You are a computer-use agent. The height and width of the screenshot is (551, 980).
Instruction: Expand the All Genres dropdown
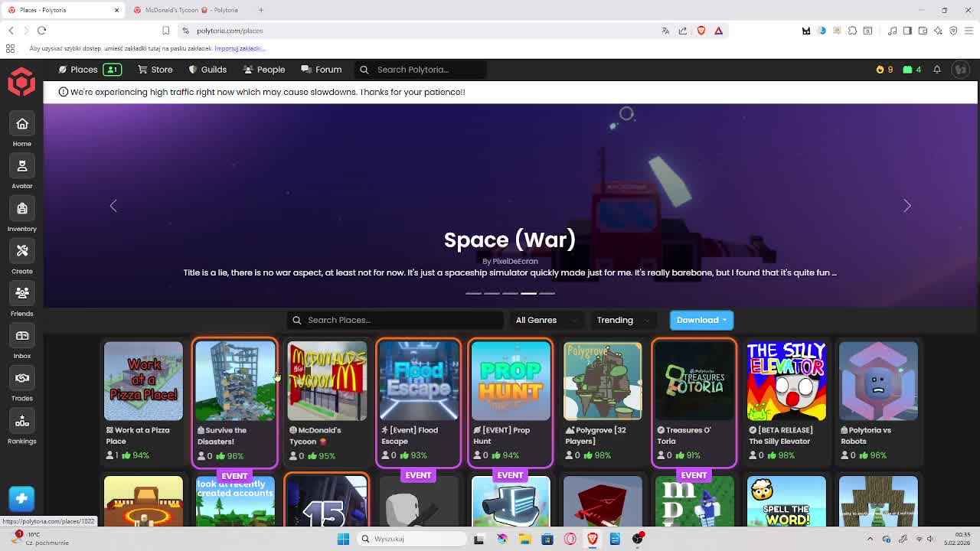tap(542, 320)
